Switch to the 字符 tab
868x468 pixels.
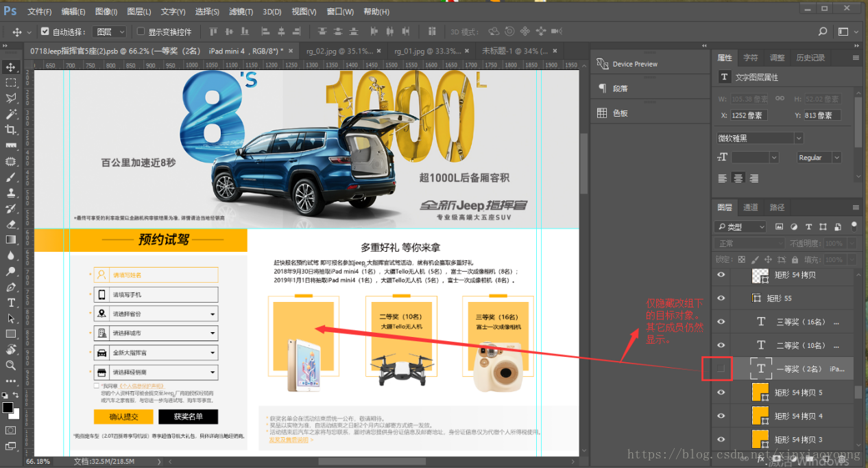tap(751, 58)
